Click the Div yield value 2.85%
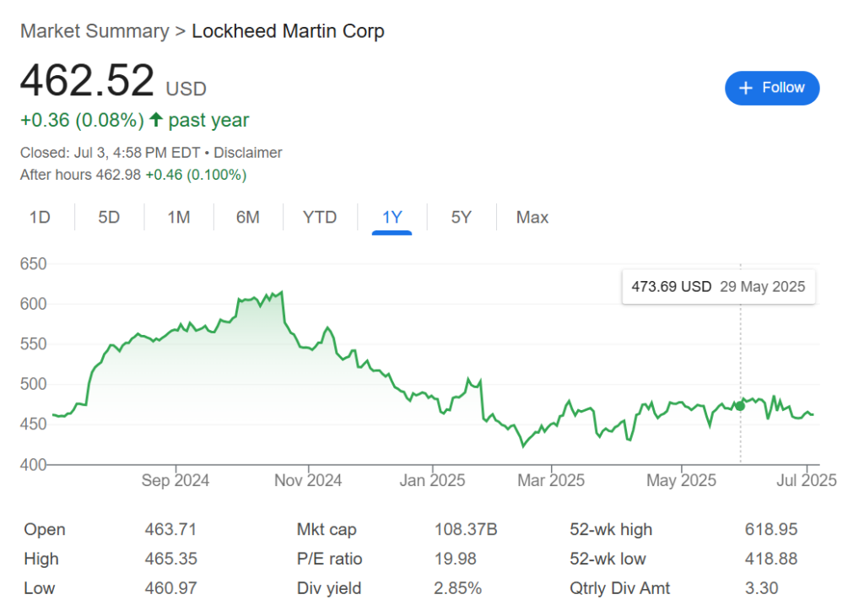The width and height of the screenshot is (864, 616). pos(458,588)
